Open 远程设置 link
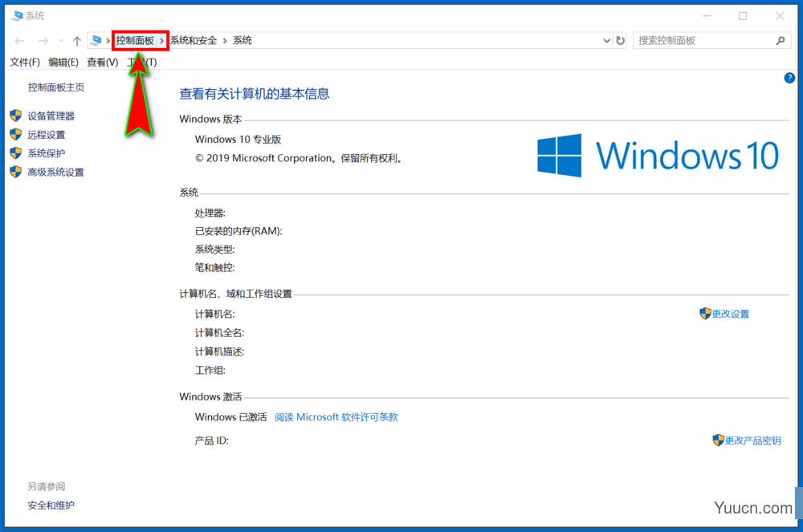Viewport: 803px width, 532px height. click(x=47, y=135)
